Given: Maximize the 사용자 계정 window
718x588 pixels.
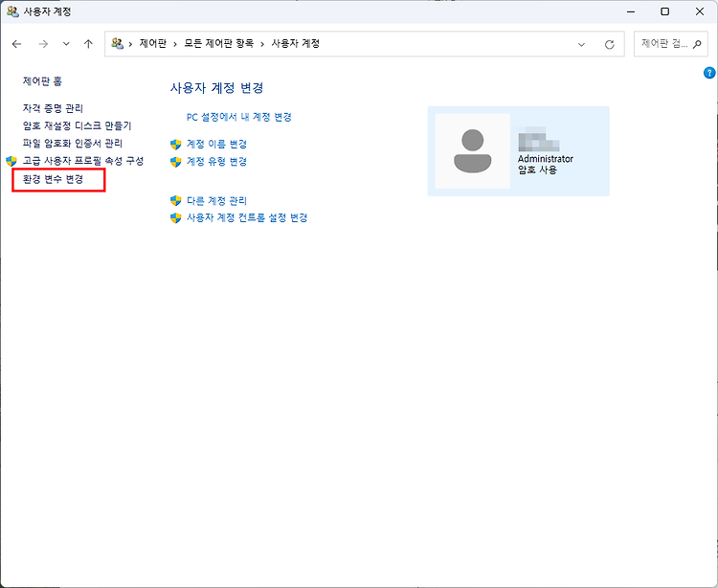Looking at the screenshot, I should [665, 11].
